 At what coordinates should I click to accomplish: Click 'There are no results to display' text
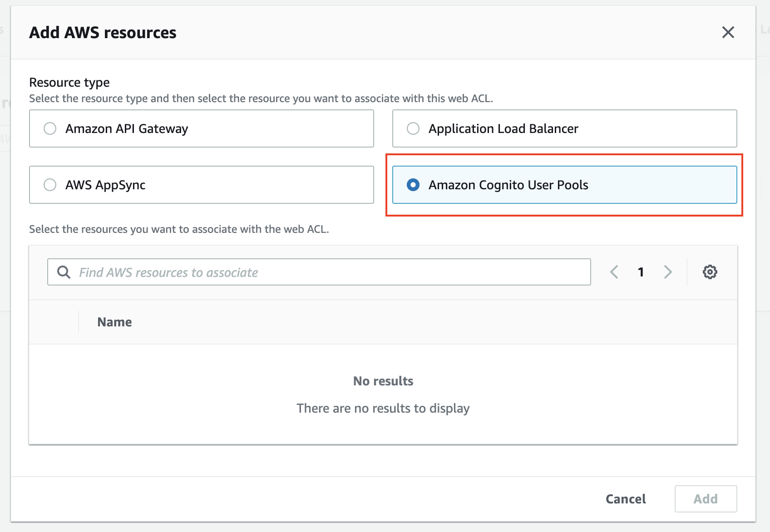[x=383, y=408]
